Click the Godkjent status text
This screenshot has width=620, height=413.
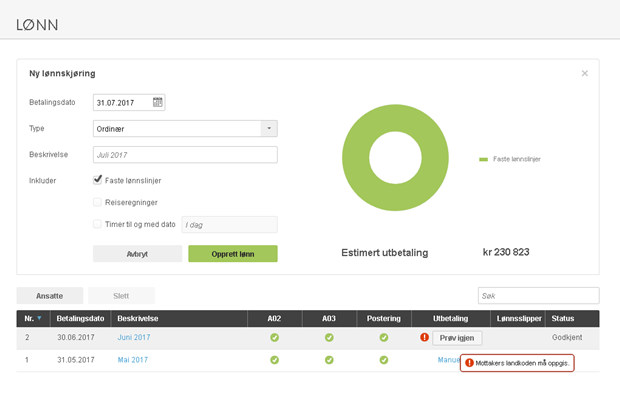[567, 337]
